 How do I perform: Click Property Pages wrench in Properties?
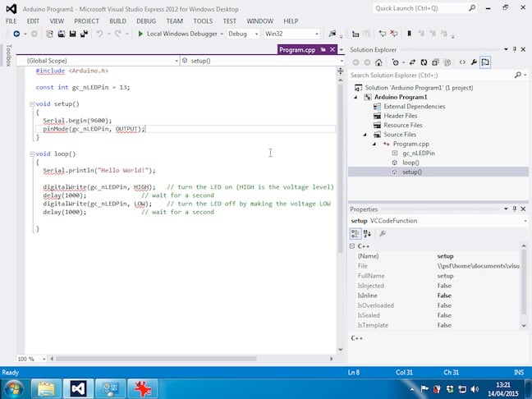coord(383,233)
